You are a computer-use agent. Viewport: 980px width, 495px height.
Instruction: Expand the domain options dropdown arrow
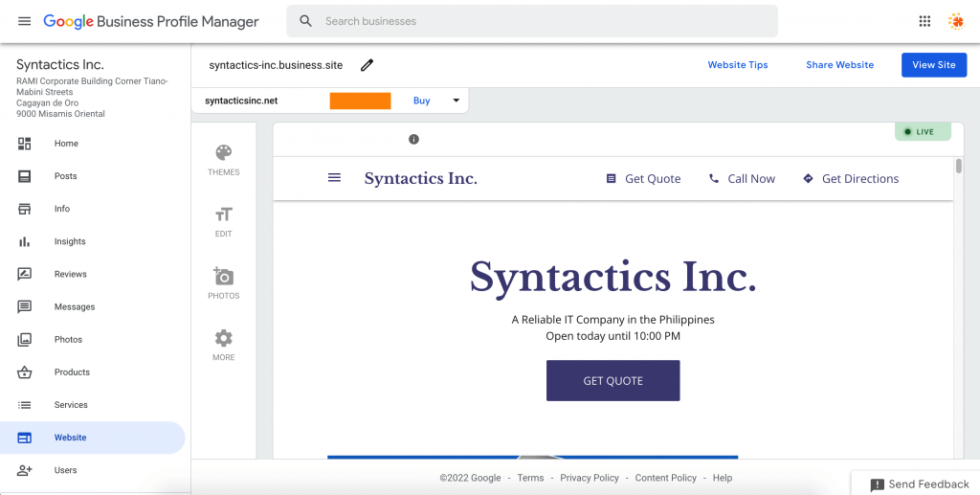click(457, 101)
